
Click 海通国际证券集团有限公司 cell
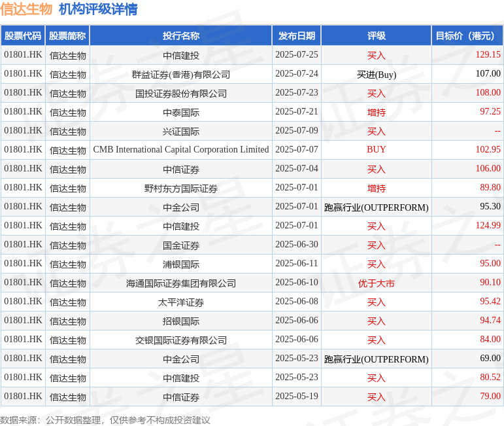point(181,283)
